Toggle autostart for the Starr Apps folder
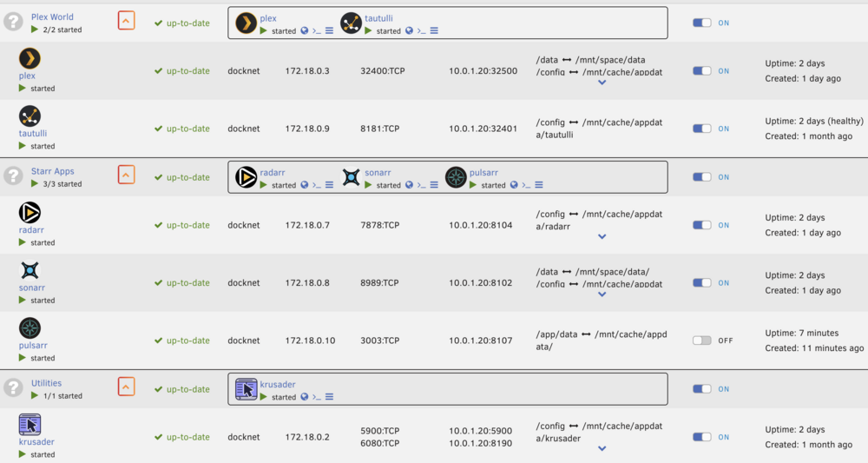Viewport: 868px width, 463px height. pos(702,177)
